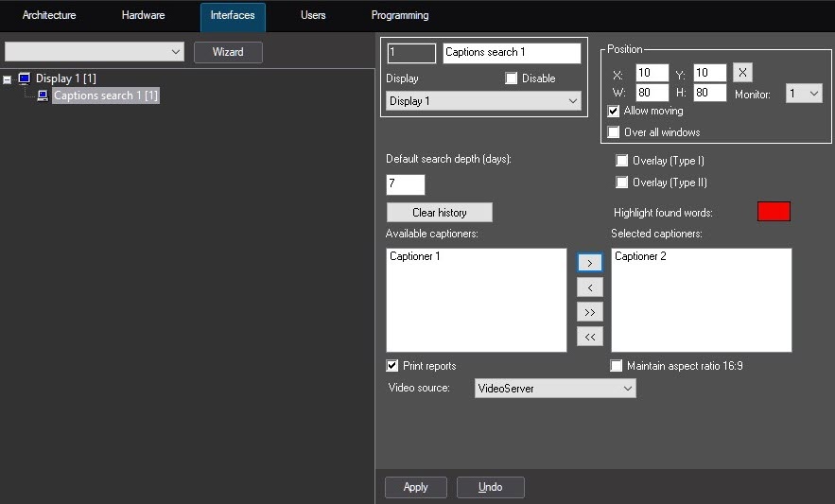The height and width of the screenshot is (504, 835).
Task: Toggle the Disable checkbox
Action: [x=512, y=78]
